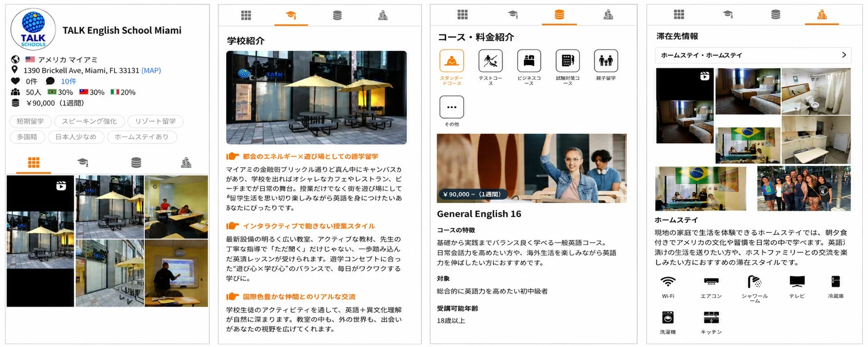This screenshot has width=868, height=347.
Task: Tap the location pin icon beside the address
Action: tap(15, 70)
